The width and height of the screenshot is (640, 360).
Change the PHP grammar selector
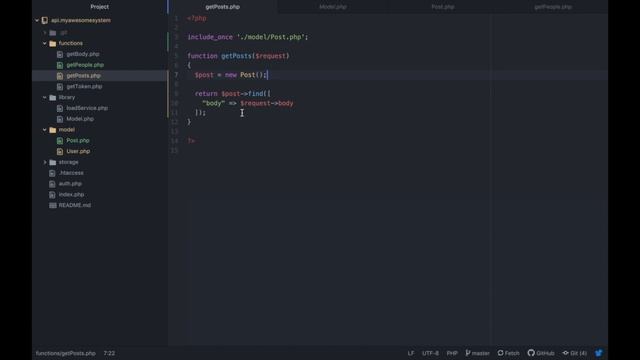pyautogui.click(x=452, y=353)
